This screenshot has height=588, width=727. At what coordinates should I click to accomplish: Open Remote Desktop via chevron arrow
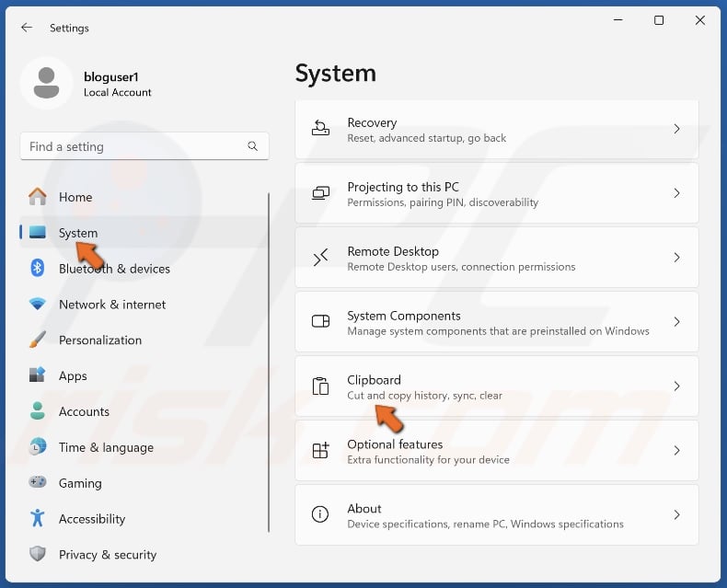(677, 258)
